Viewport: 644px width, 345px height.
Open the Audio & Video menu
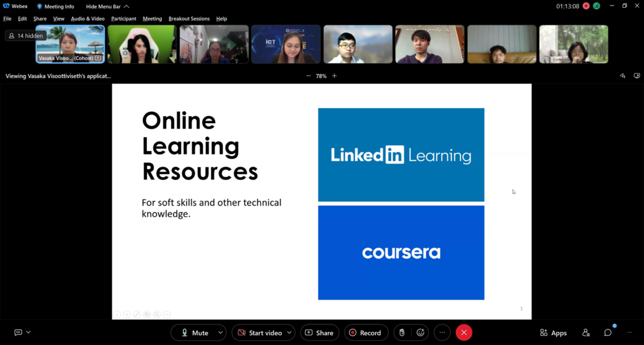(88, 19)
